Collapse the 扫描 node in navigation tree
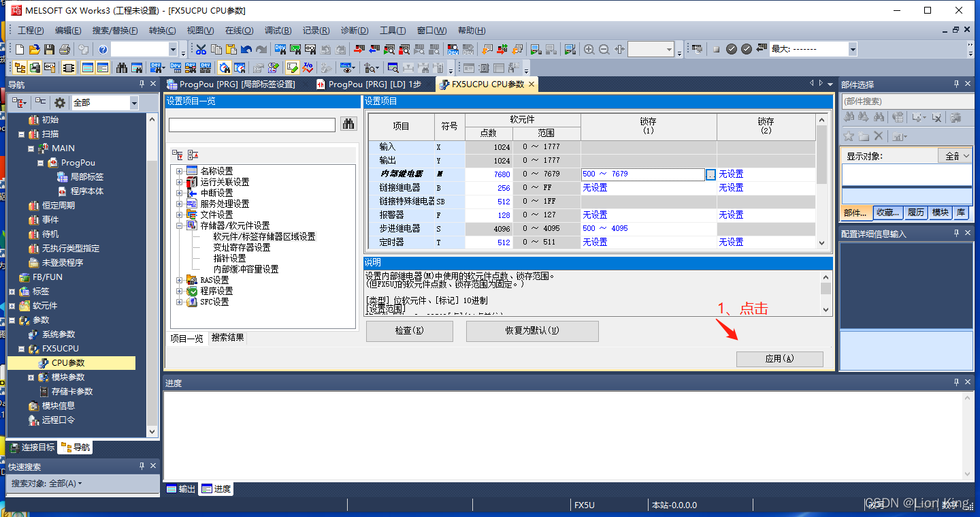 click(x=22, y=134)
